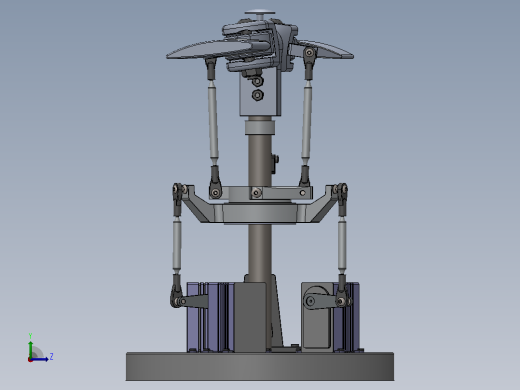Select the lower left servo pushrod
The image size is (520, 390).
coord(177,245)
